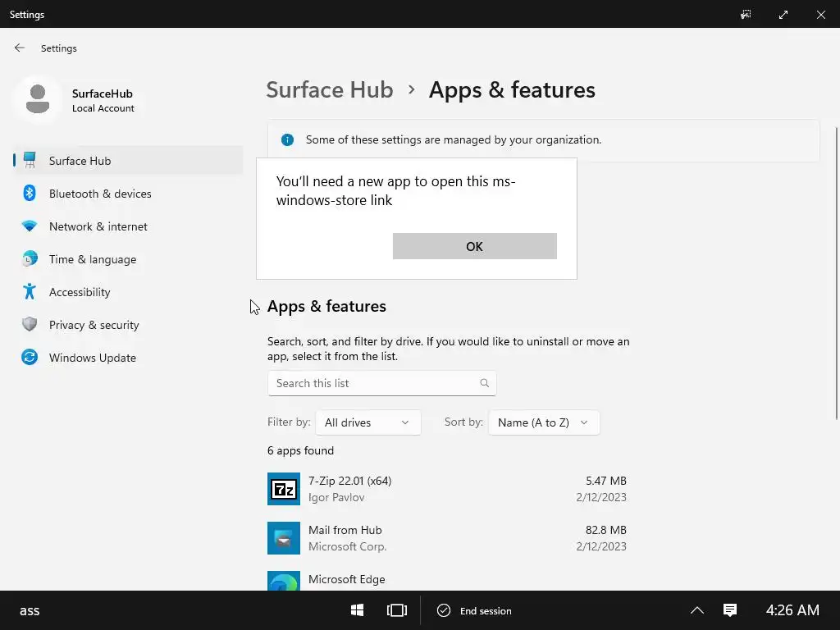Viewport: 840px width, 630px height.
Task: Click the back arrow in Settings
Action: (20, 48)
